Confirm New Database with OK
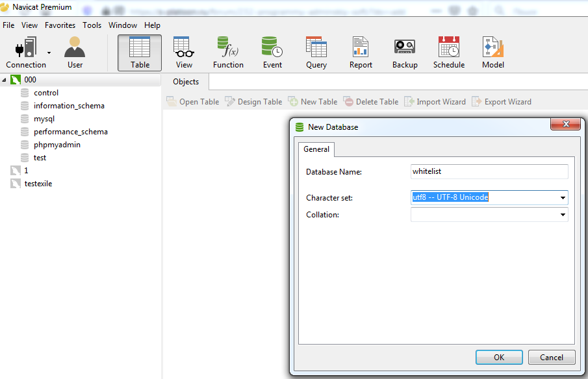588x379 pixels. pyautogui.click(x=499, y=358)
